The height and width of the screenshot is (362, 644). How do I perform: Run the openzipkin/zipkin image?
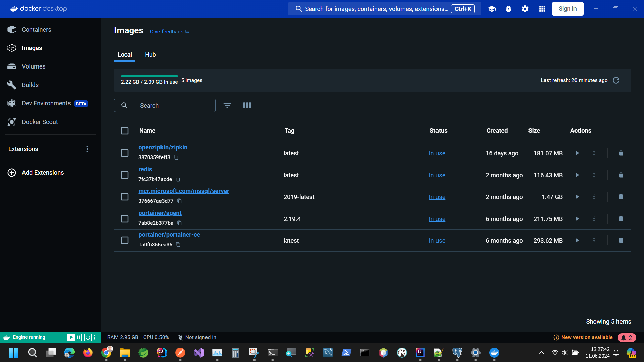(x=577, y=153)
